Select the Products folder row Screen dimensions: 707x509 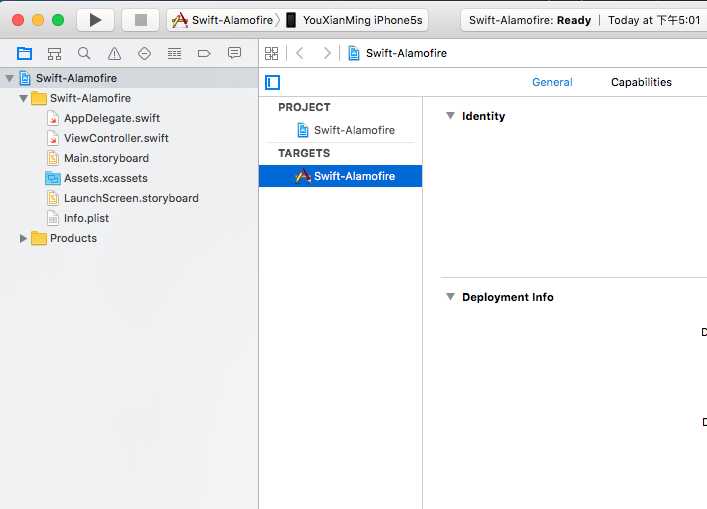pos(129,238)
